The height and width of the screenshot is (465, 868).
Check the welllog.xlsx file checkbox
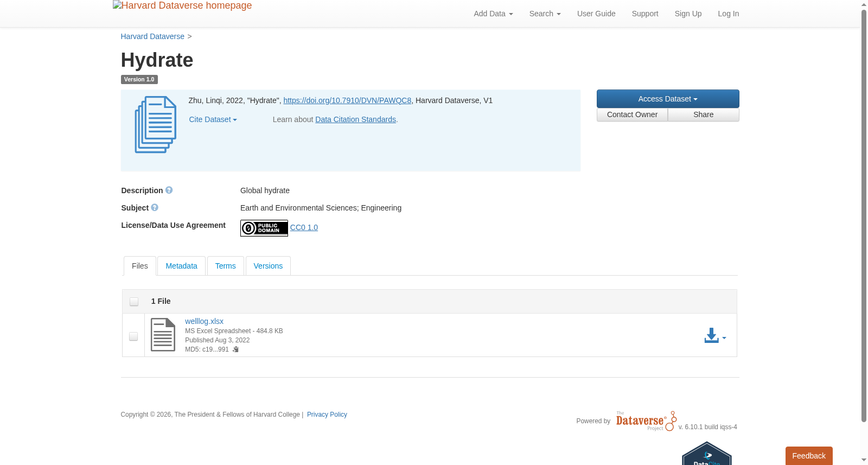(x=133, y=336)
